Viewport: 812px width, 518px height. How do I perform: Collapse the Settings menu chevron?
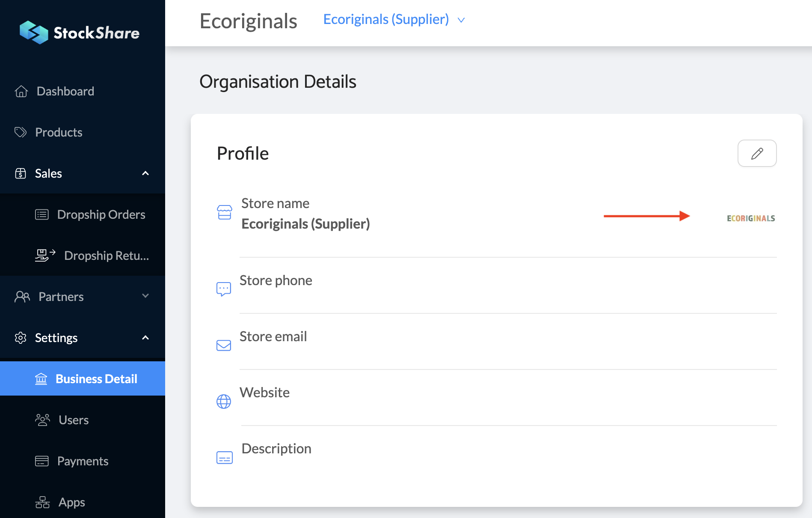point(145,338)
